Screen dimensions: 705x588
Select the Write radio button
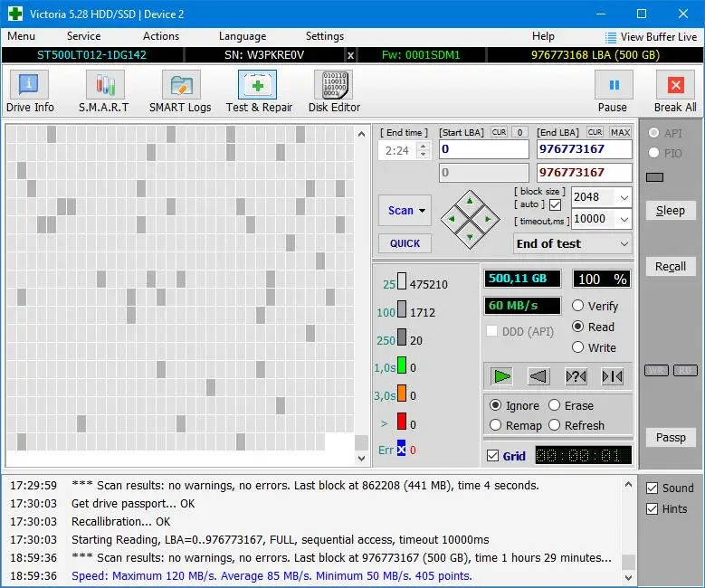click(x=577, y=347)
